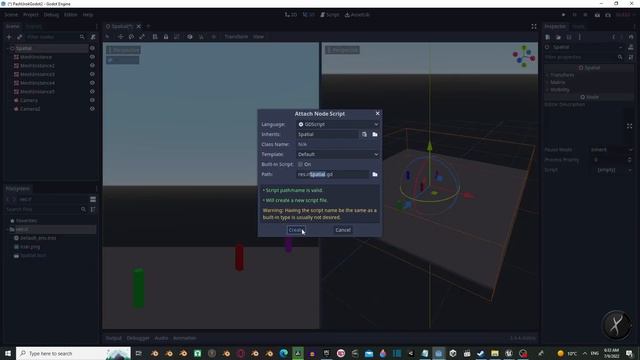Select Camera2 in the scene tree
Image resolution: width=640 pixels, height=360 pixels.
(30, 109)
